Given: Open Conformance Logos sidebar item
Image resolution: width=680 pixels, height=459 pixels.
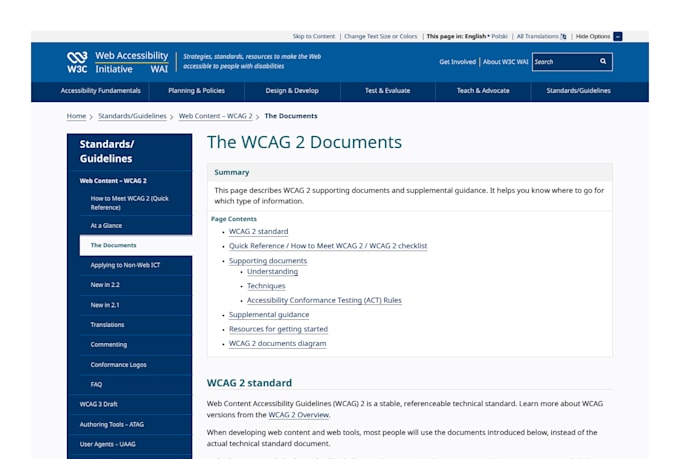Looking at the screenshot, I should [x=118, y=364].
